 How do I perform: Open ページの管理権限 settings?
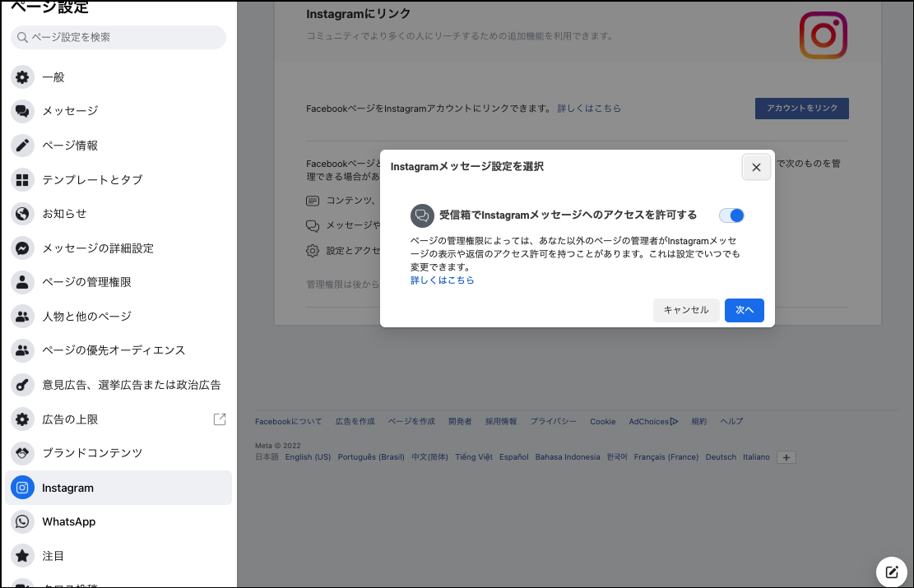[118, 282]
